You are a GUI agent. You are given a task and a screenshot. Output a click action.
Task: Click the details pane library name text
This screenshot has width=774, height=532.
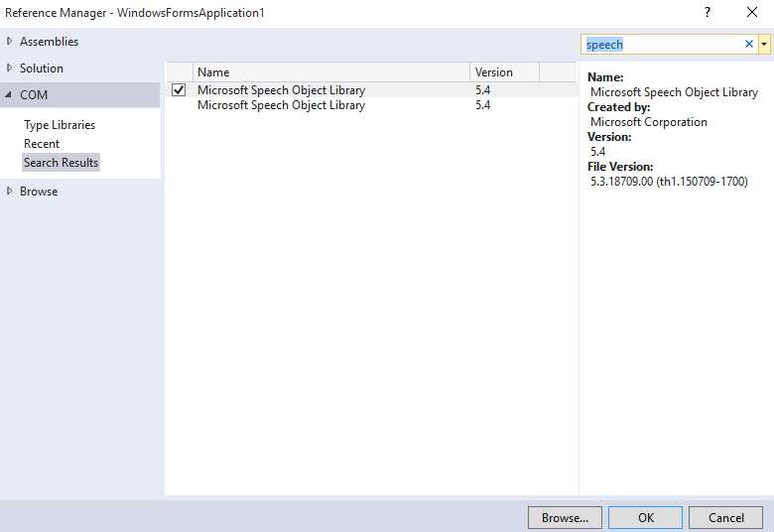tap(674, 92)
